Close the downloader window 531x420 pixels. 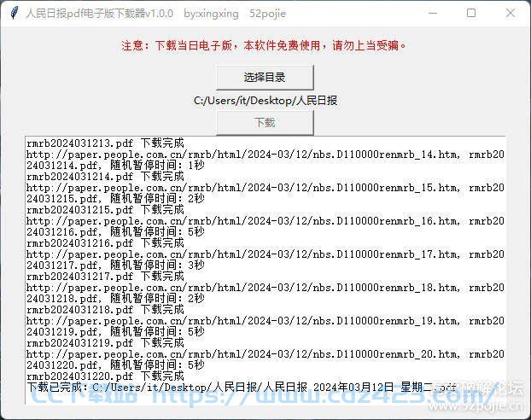point(511,13)
